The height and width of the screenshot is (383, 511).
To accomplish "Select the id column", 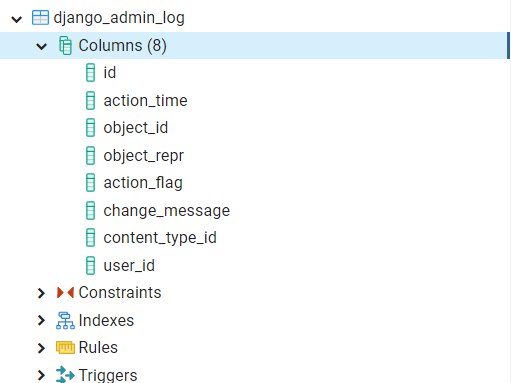I will point(110,73).
